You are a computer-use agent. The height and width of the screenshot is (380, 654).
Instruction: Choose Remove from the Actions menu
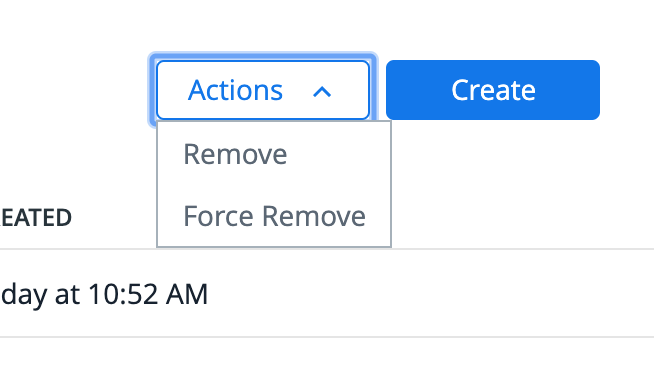point(274,154)
